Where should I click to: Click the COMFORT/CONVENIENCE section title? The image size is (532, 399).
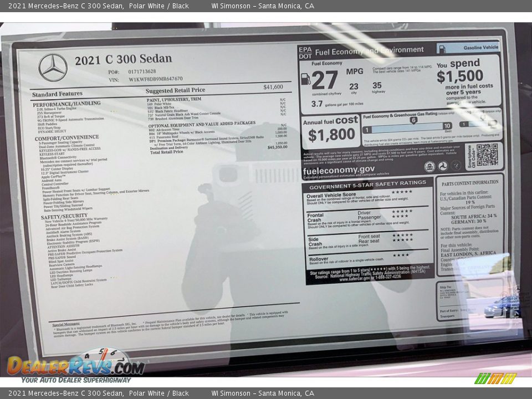click(67, 138)
